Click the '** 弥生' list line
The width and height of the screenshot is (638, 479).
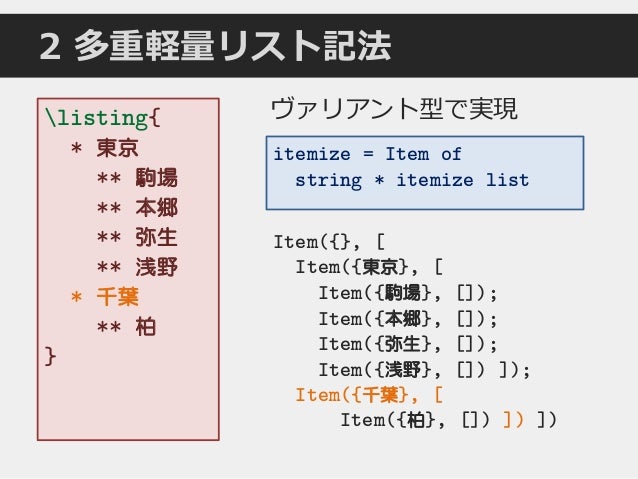[x=138, y=237]
